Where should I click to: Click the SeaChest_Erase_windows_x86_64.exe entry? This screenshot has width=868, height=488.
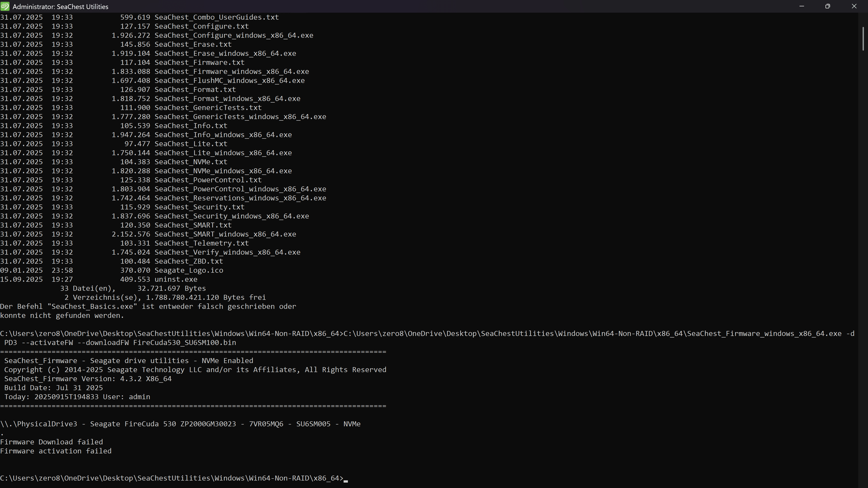pyautogui.click(x=225, y=54)
